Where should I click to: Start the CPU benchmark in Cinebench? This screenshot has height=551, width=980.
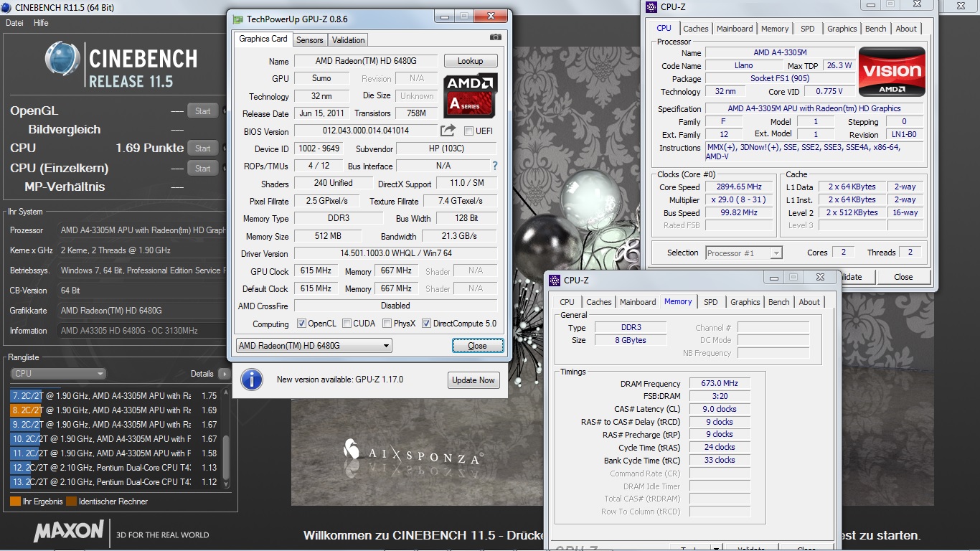pyautogui.click(x=203, y=148)
